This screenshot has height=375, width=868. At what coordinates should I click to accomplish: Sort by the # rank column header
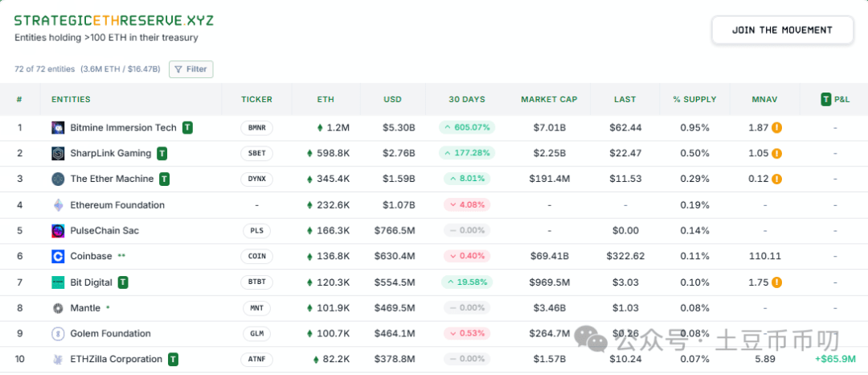[19, 100]
